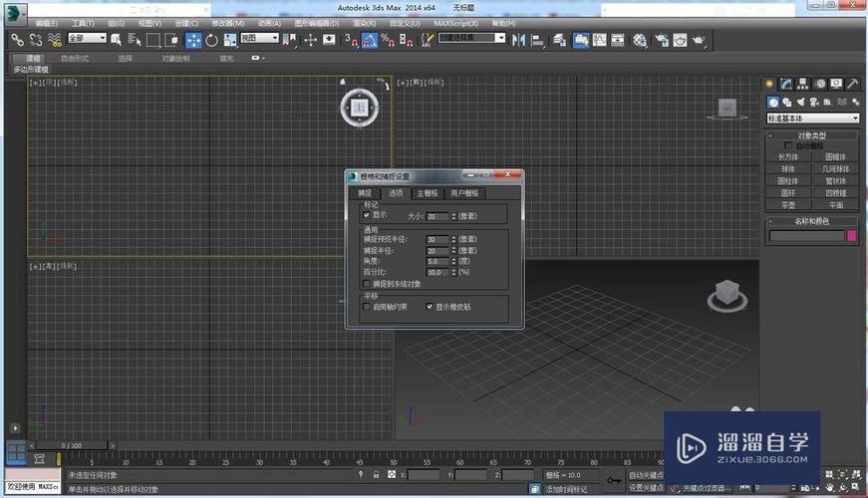Click the teapot Render icon in toolbar

click(x=699, y=40)
